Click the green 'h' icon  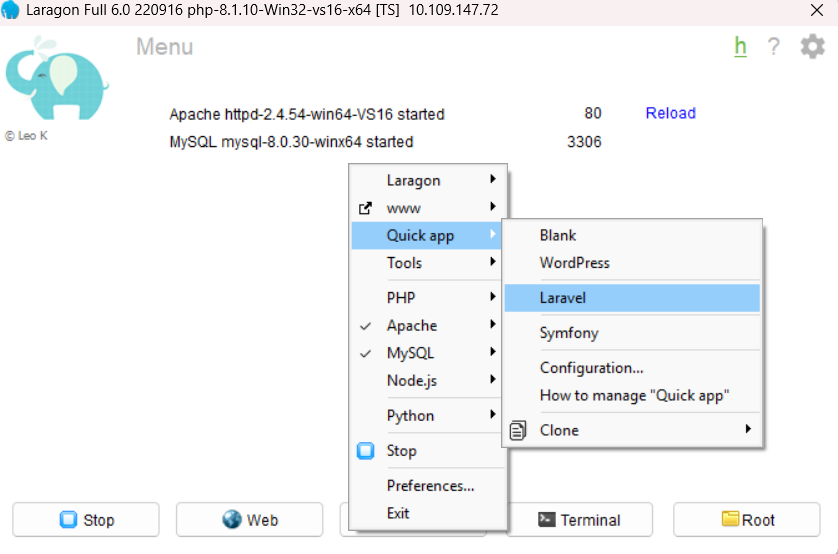click(740, 46)
